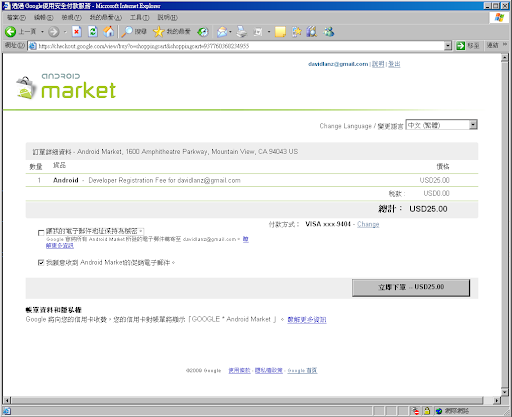The height and width of the screenshot is (417, 512).
Task: Open Favorites star toolbar icon
Action: coord(159,32)
